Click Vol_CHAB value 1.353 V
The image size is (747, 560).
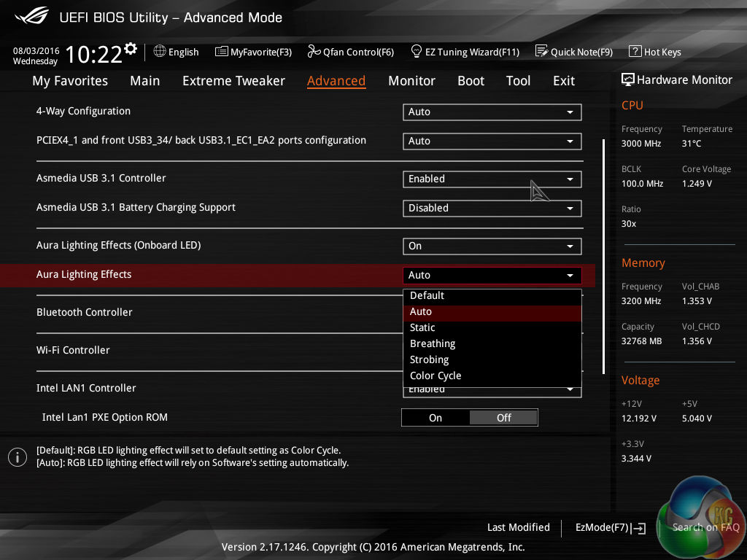click(x=697, y=301)
